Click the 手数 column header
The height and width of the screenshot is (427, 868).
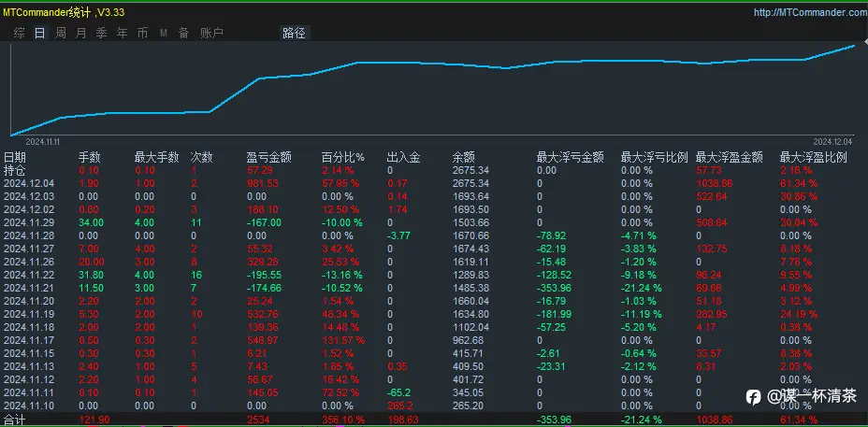89,158
